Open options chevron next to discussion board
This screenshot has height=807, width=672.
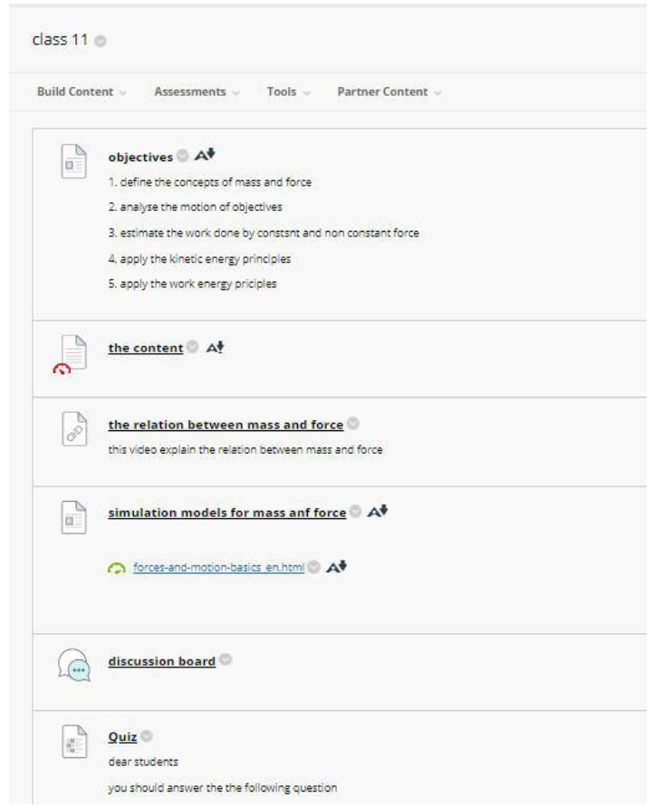[226, 659]
